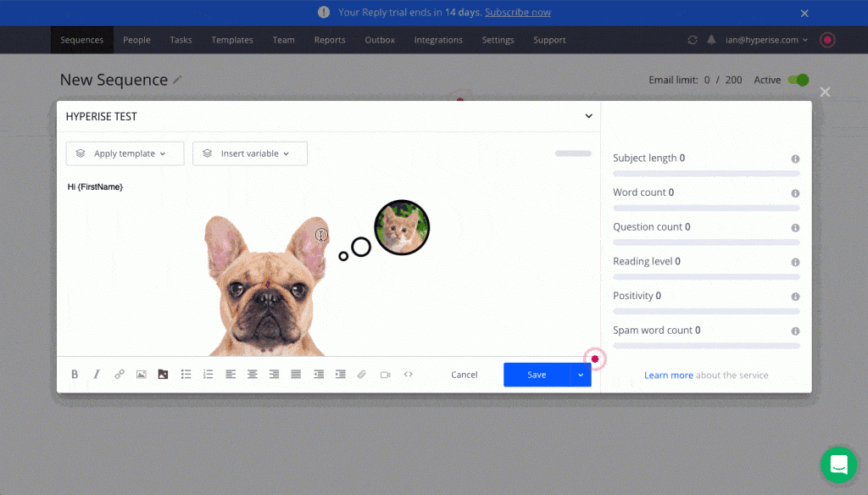
Task: Go to the People menu
Action: 136,40
